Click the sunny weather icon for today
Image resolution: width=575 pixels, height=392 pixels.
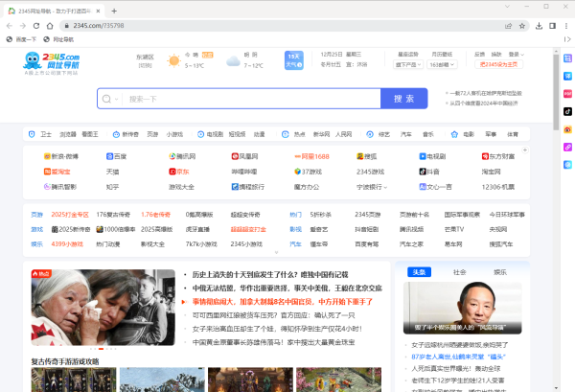[173, 60]
